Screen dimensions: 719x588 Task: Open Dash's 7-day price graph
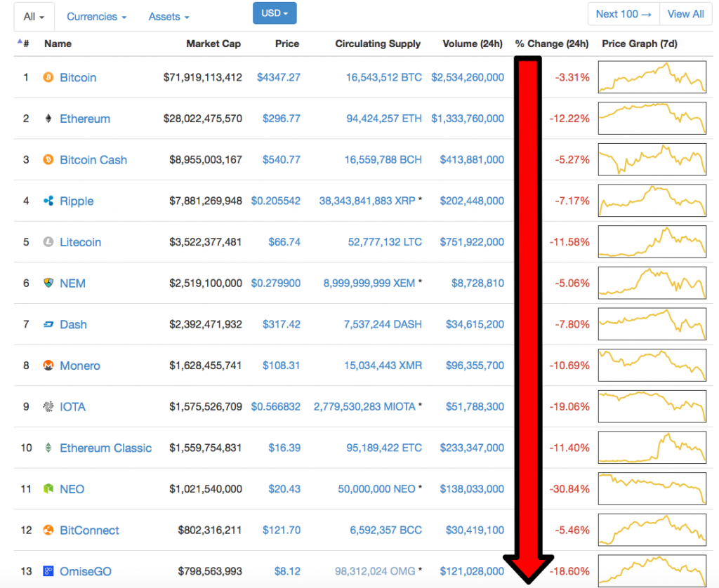[652, 324]
